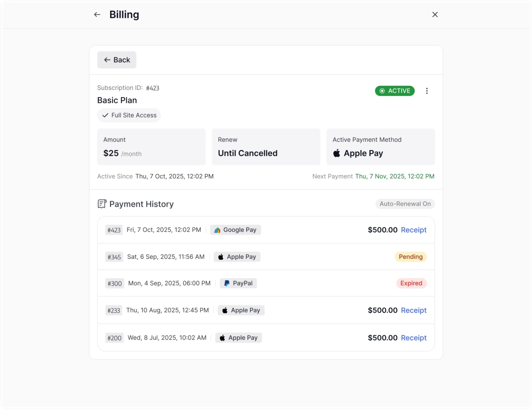Screen dimensions: 532x410
Task: Click the PayPal chip in row #300
Action: tap(238, 283)
